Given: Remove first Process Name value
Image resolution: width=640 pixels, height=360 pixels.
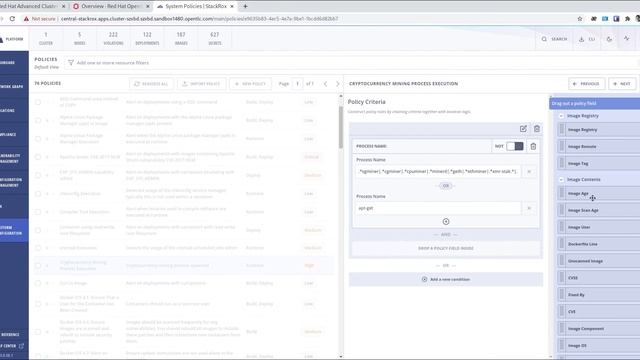Looking at the screenshot, I should point(529,171).
